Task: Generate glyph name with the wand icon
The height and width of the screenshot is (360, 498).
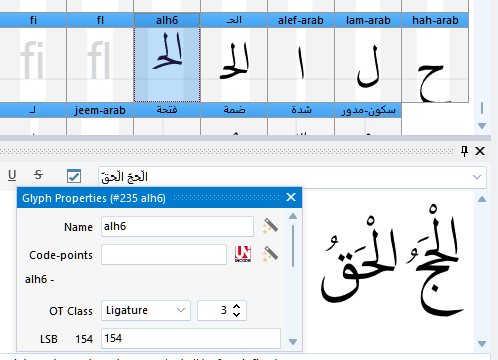Action: 270,226
